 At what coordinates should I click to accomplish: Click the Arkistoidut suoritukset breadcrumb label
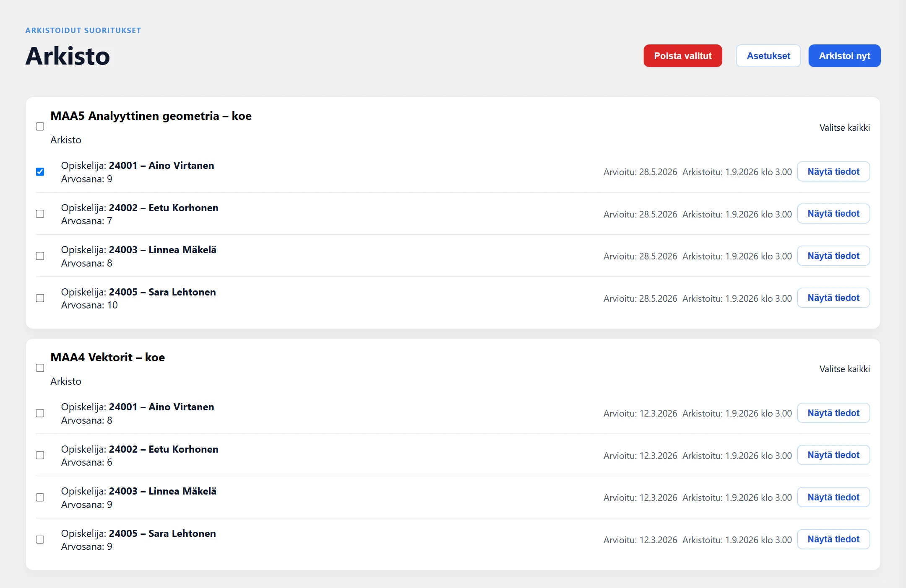coord(83,31)
